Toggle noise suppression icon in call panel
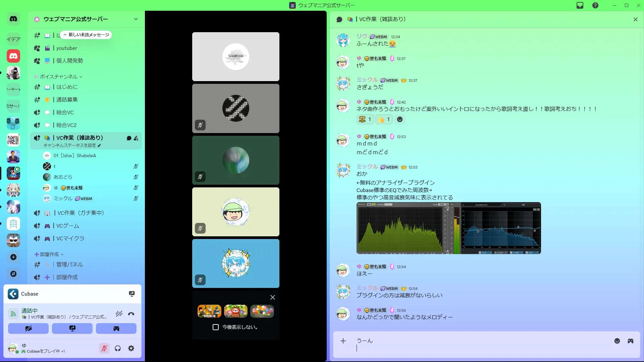 pos(119,314)
